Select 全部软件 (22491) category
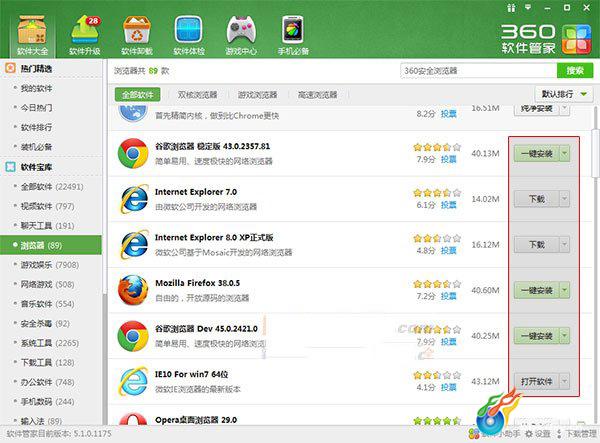This screenshot has width=600, height=443. point(52,187)
